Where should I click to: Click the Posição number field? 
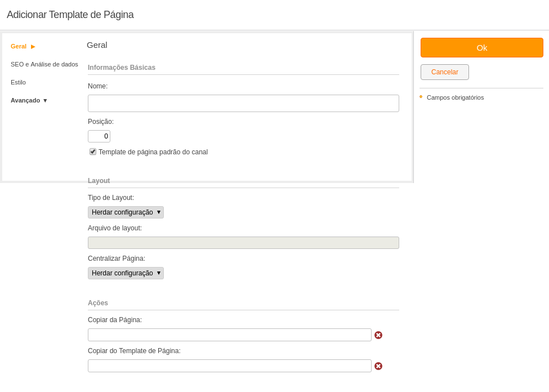pos(99,136)
